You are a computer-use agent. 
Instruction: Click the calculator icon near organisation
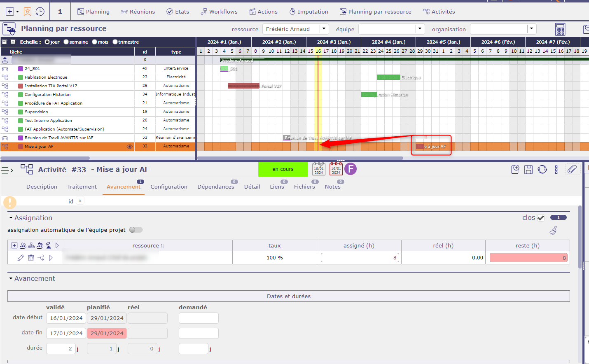(x=560, y=29)
